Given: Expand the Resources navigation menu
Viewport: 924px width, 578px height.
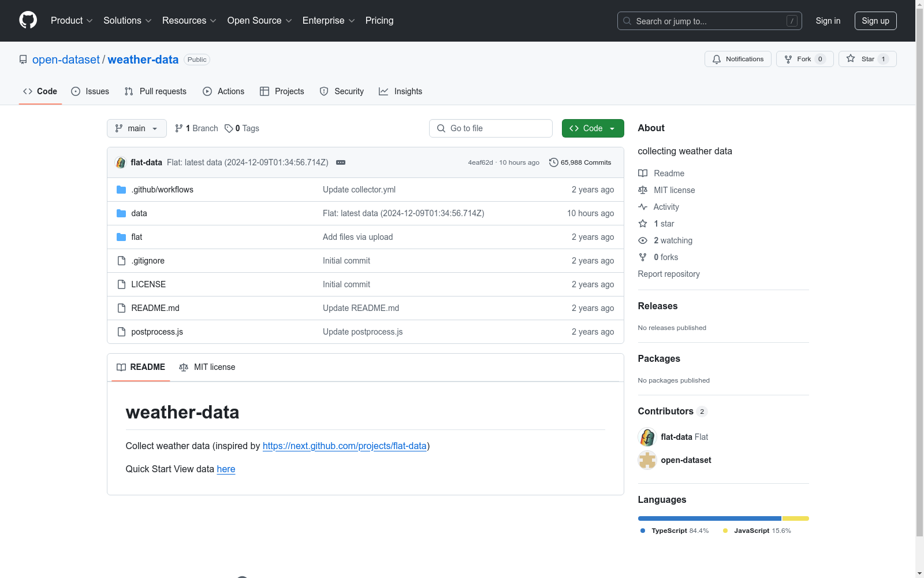Looking at the screenshot, I should pos(189,21).
